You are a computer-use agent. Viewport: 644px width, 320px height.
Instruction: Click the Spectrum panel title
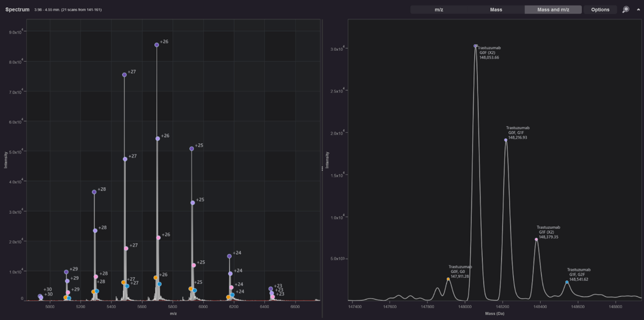tap(18, 8)
